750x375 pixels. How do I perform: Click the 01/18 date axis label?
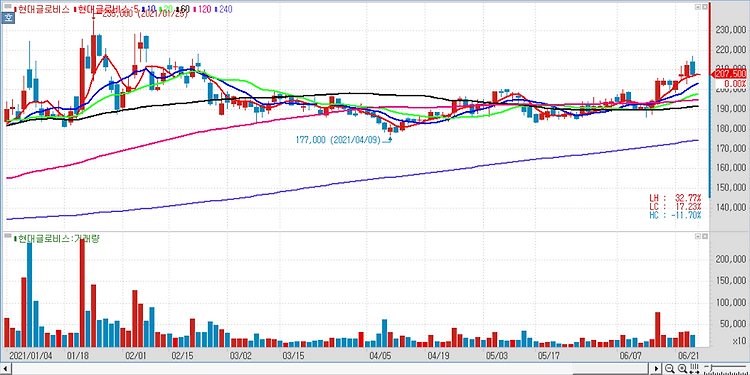click(x=78, y=356)
